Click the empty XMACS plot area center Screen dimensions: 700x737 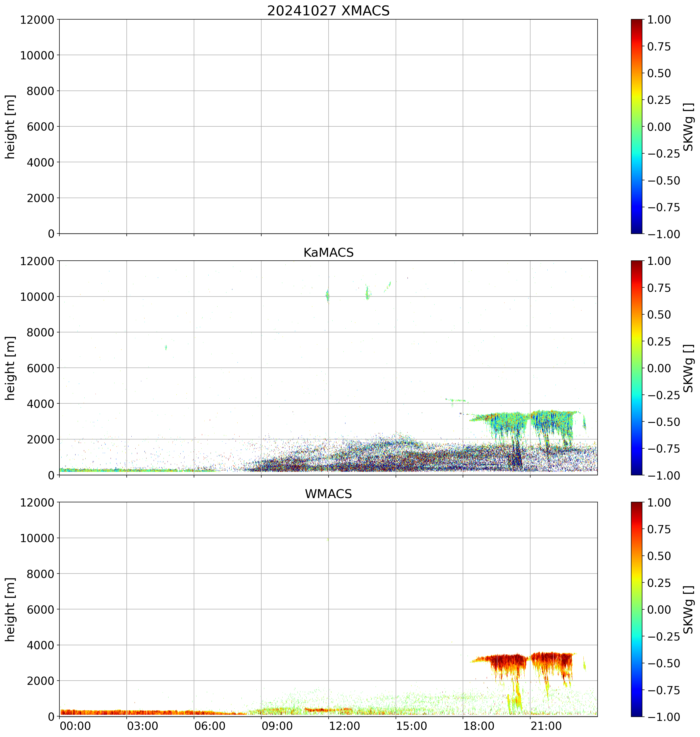328,126
